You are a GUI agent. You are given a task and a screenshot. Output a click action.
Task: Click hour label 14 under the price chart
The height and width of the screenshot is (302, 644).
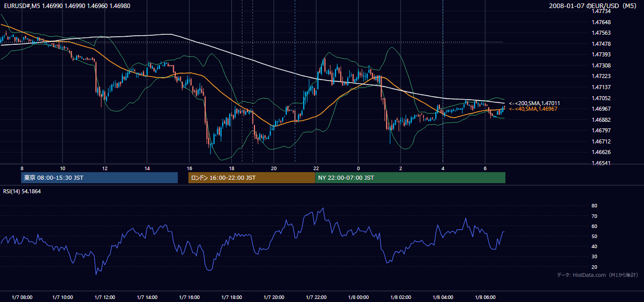point(147,168)
